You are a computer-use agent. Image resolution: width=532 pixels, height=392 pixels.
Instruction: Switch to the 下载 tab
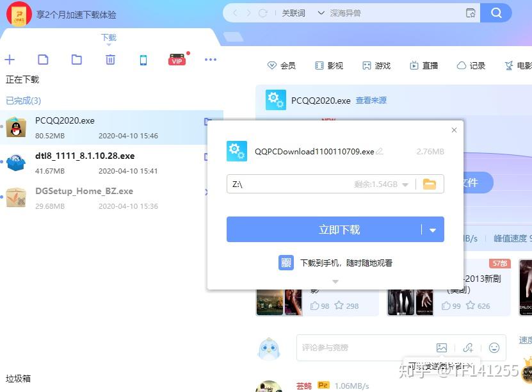(109, 37)
